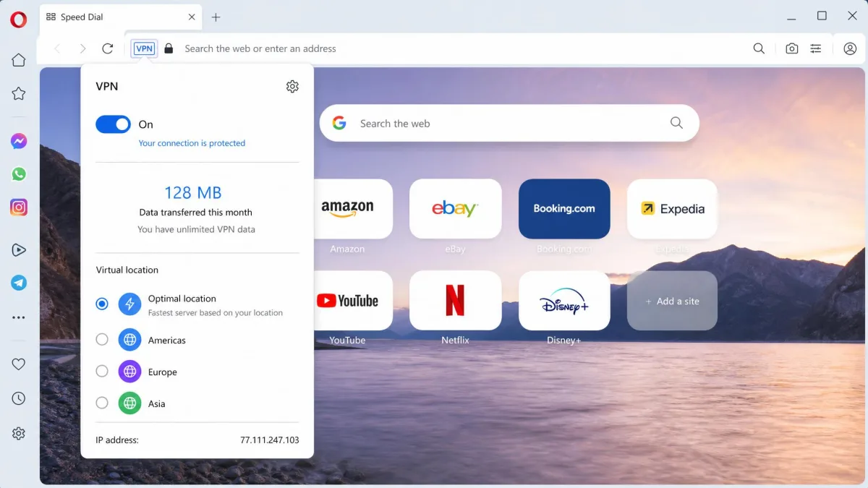The width and height of the screenshot is (868, 488).
Task: Open History clock icon in sidebar
Action: pyautogui.click(x=19, y=398)
